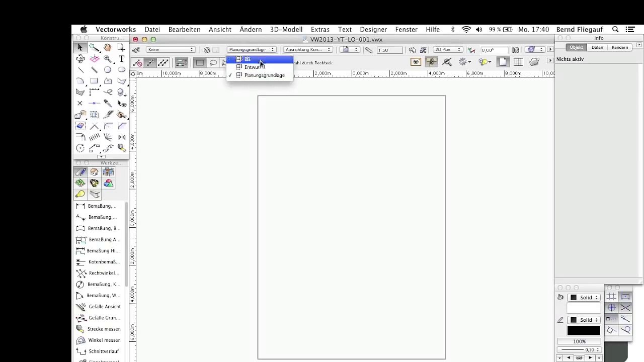The height and width of the screenshot is (362, 644).
Task: Select Planungsgrundlage in the open layer list
Action: click(x=260, y=75)
